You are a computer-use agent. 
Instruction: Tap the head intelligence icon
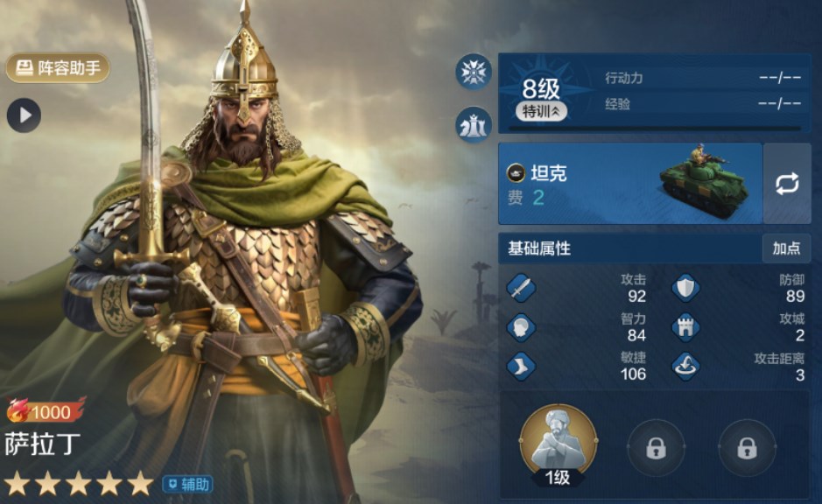521,327
